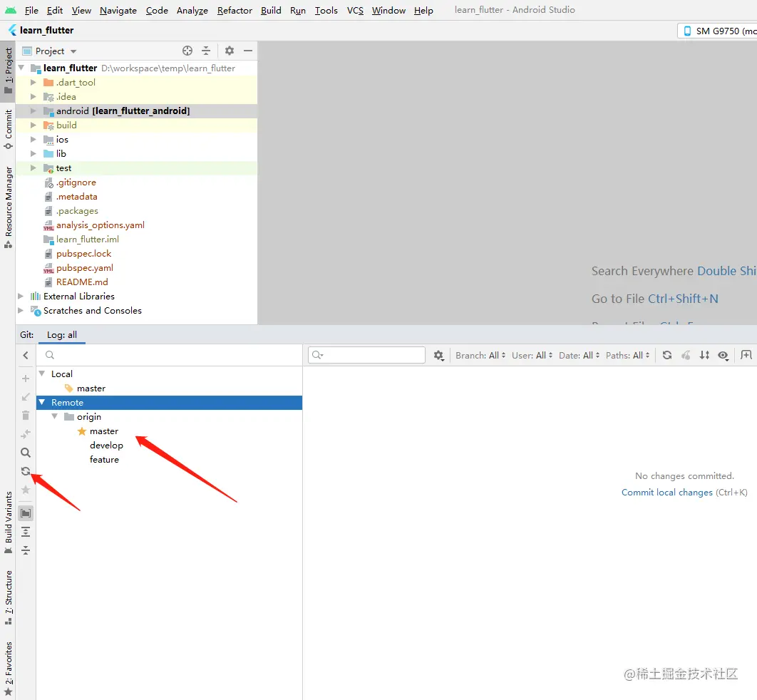Click the locate/select opened file target icon
The image size is (757, 700).
pyautogui.click(x=187, y=51)
